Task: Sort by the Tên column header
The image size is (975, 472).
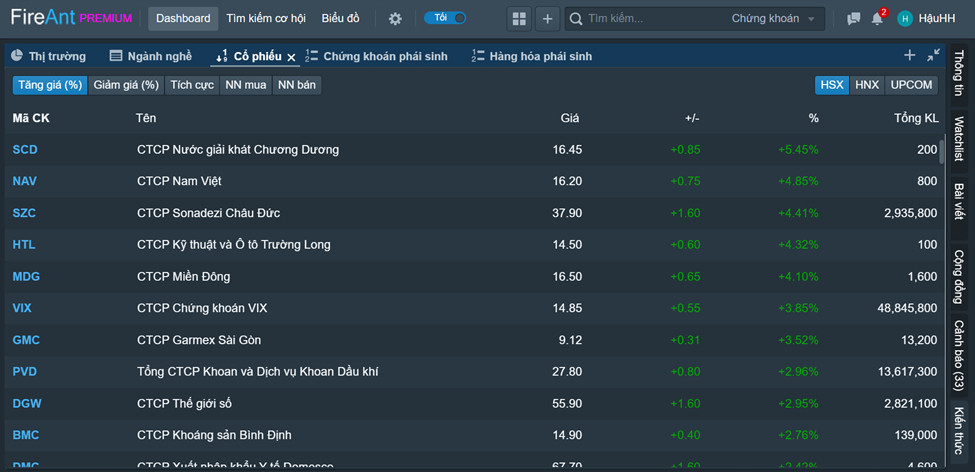Action: tap(146, 118)
